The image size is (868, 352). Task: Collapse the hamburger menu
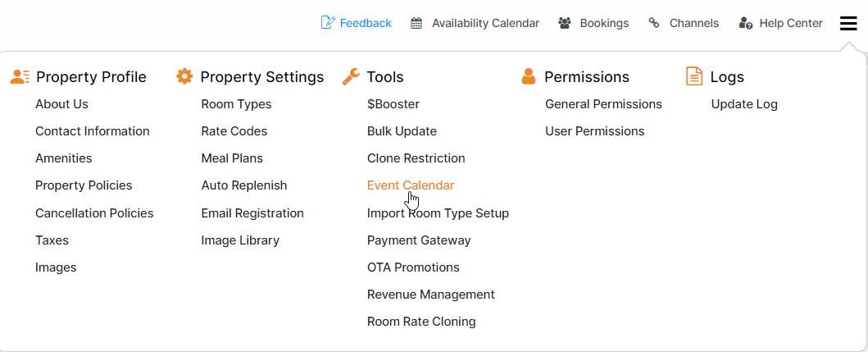(x=848, y=23)
